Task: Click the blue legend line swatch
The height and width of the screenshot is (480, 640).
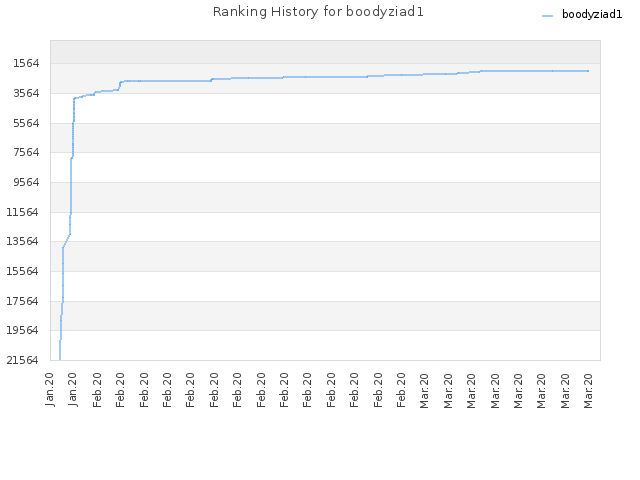Action: (x=547, y=16)
